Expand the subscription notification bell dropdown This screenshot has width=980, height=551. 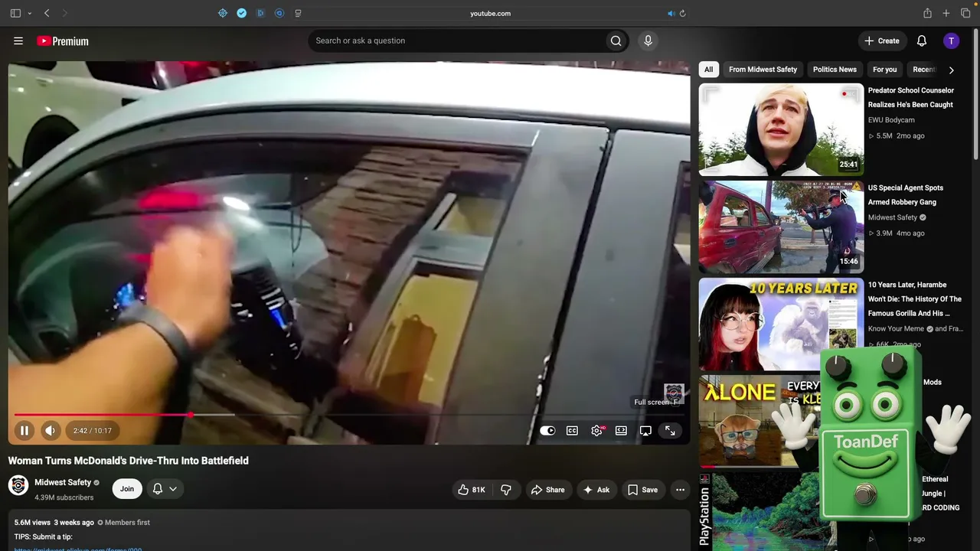point(165,489)
